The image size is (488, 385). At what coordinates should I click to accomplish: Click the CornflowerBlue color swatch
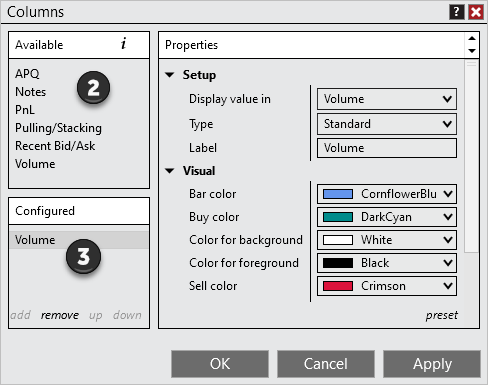coord(338,194)
